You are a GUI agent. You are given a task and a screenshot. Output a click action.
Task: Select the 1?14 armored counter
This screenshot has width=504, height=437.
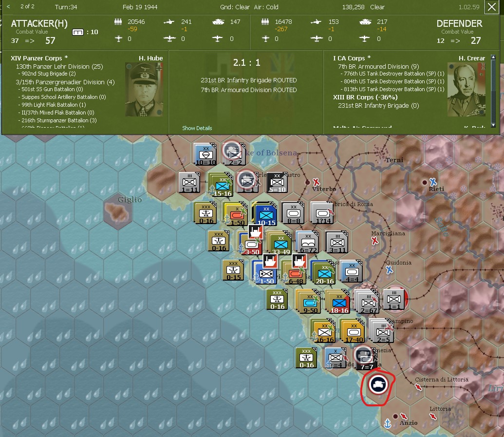pyautogui.click(x=322, y=213)
